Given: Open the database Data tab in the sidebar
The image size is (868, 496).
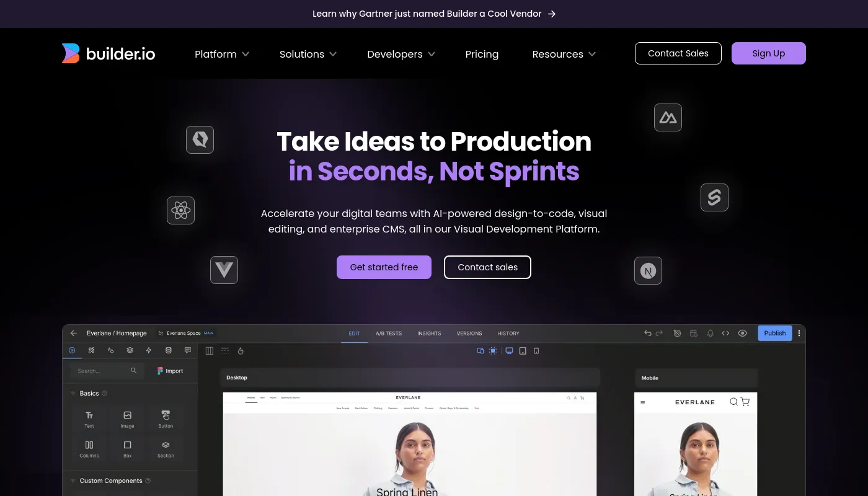Looking at the screenshot, I should 168,350.
